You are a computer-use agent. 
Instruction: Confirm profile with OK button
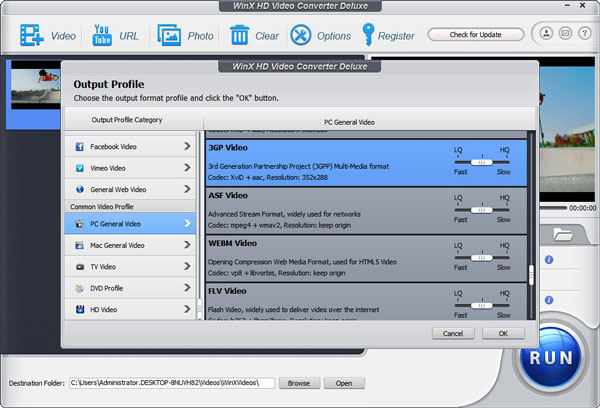503,333
